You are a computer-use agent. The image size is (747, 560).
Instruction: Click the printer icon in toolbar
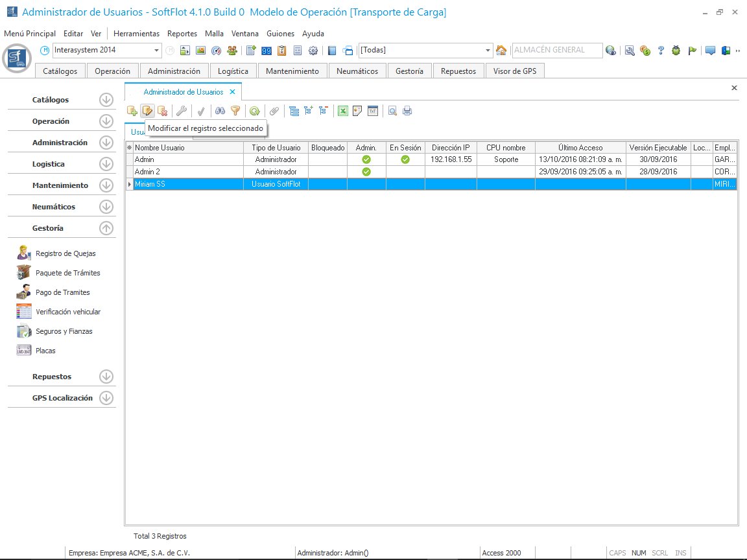point(407,111)
